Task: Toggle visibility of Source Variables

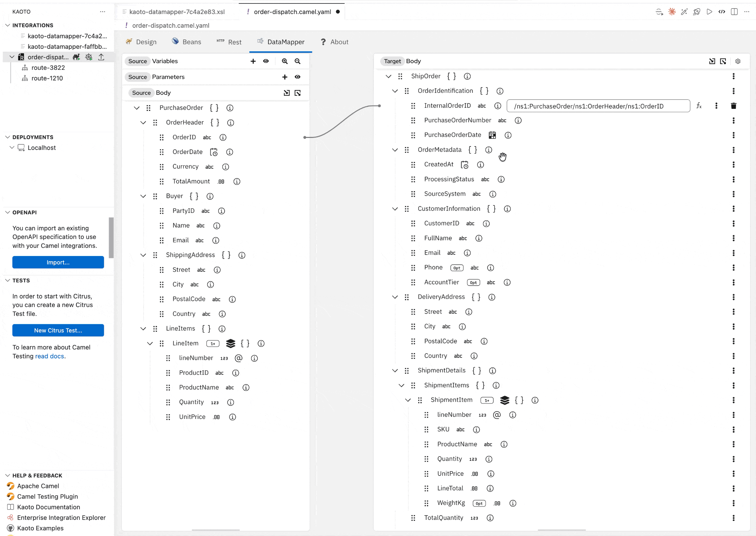Action: point(266,61)
